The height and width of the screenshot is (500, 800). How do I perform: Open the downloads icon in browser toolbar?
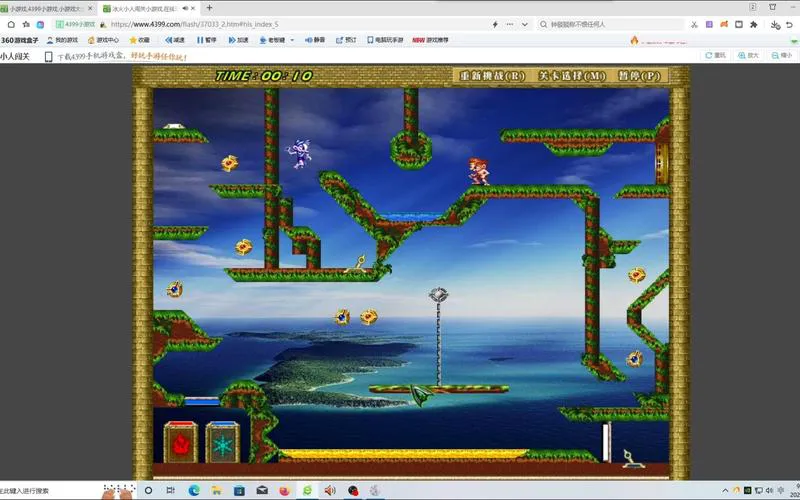775,24
